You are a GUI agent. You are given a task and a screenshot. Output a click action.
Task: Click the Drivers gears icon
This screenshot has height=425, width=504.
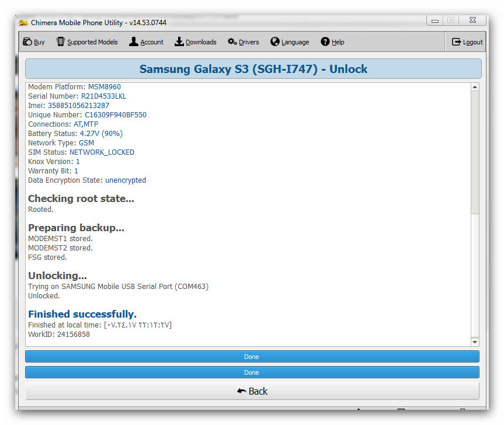[232, 42]
